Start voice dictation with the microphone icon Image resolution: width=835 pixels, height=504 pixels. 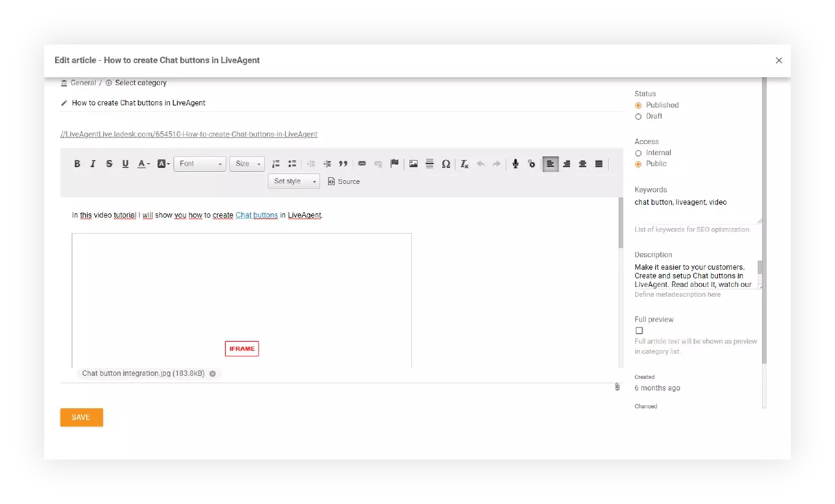tap(515, 164)
